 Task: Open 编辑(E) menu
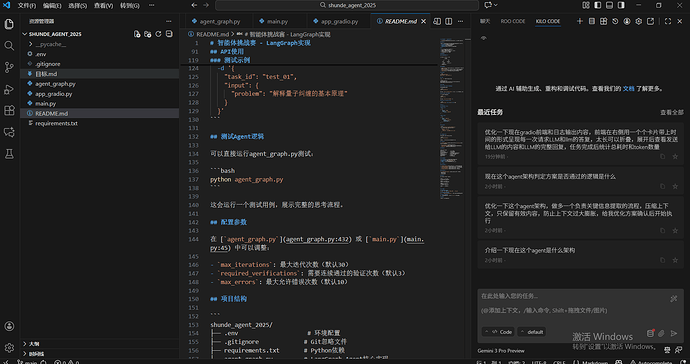[52, 5]
